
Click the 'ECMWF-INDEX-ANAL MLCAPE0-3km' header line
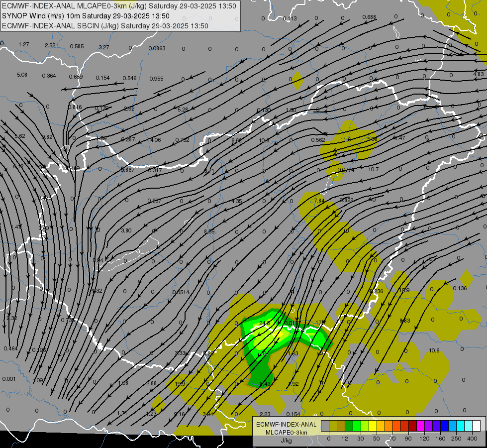pos(119,6)
